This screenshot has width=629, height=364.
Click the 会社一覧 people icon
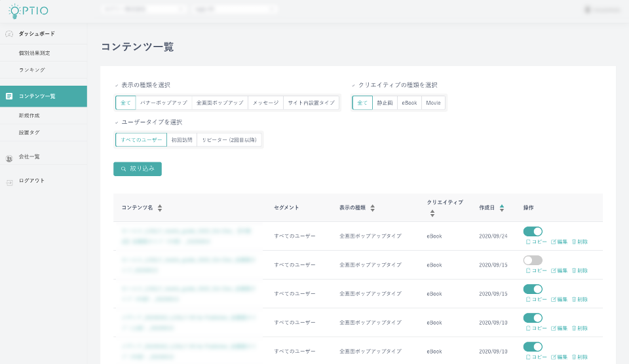[9, 157]
